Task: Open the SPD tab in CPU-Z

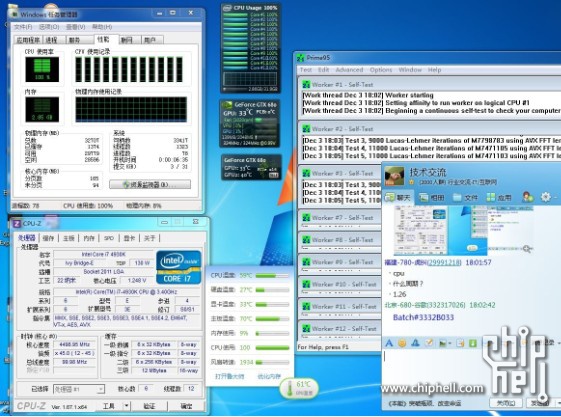Action: point(109,238)
